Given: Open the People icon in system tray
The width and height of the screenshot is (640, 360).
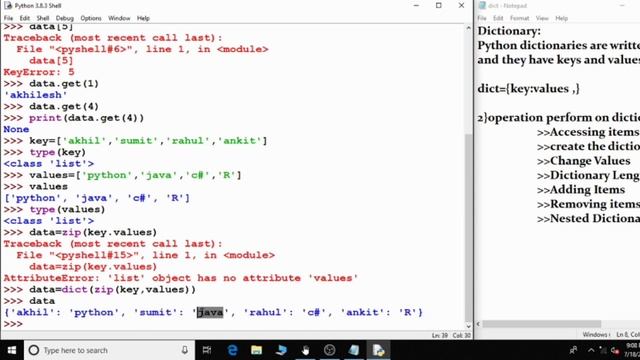Looking at the screenshot, I should [573, 350].
